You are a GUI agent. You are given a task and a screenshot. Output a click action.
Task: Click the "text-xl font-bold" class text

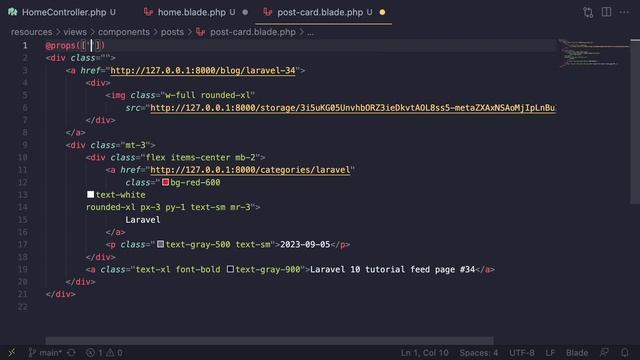[178, 269]
